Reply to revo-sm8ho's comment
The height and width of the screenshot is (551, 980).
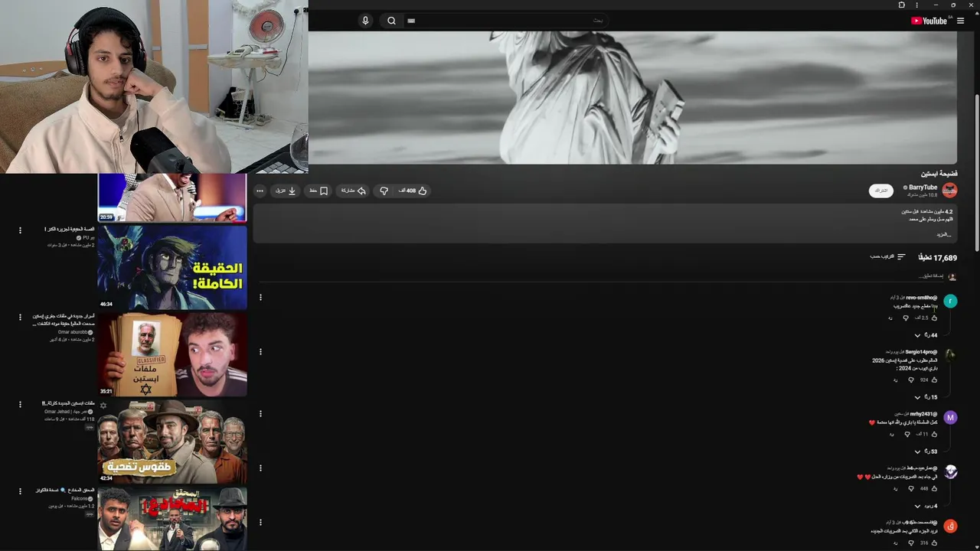pos(890,318)
